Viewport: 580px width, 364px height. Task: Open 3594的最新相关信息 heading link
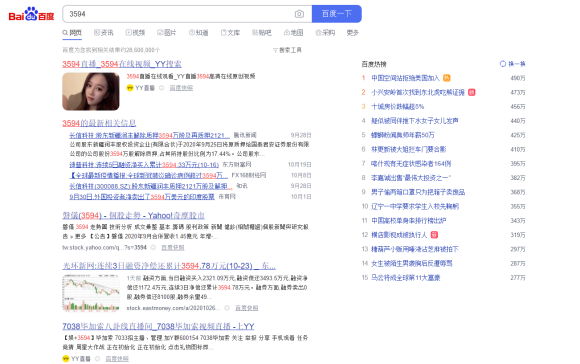pyautogui.click(x=99, y=123)
